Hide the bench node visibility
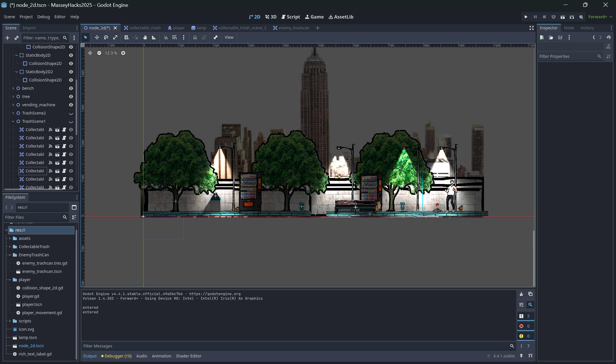616x364 pixels. (71, 88)
